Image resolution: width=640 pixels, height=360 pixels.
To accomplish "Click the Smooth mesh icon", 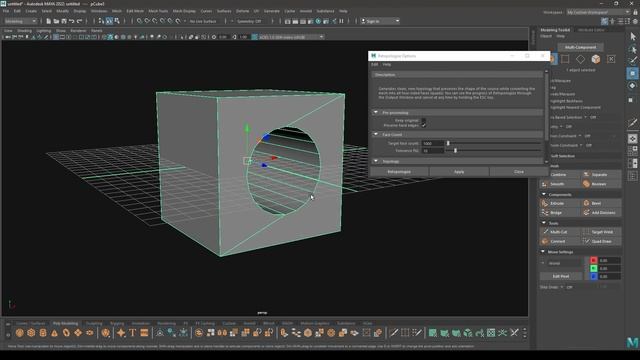I will click(x=545, y=184).
